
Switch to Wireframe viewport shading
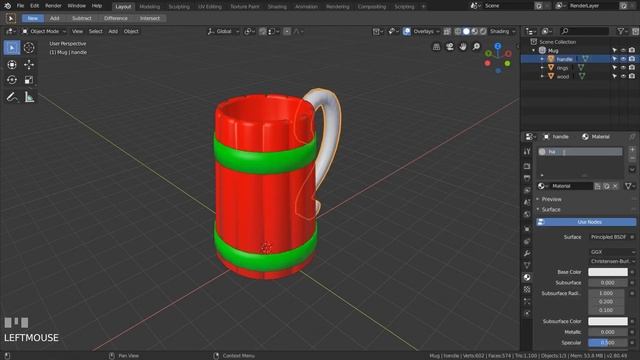pos(458,31)
